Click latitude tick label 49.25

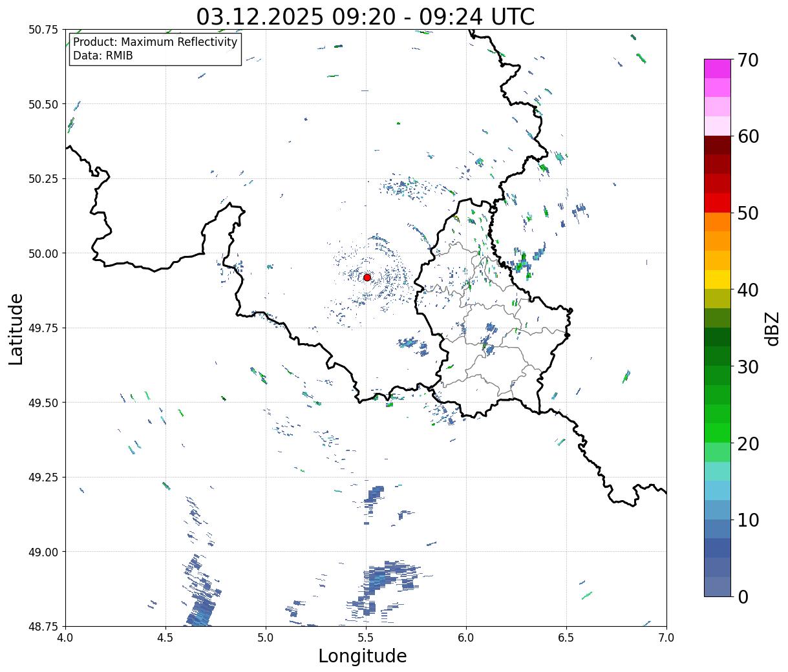pyautogui.click(x=43, y=478)
